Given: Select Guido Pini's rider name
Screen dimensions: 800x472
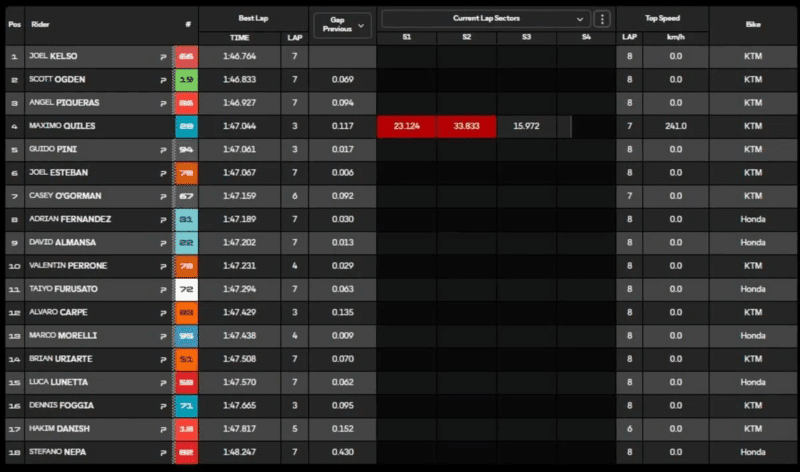Looking at the screenshot, I should click(62, 150).
